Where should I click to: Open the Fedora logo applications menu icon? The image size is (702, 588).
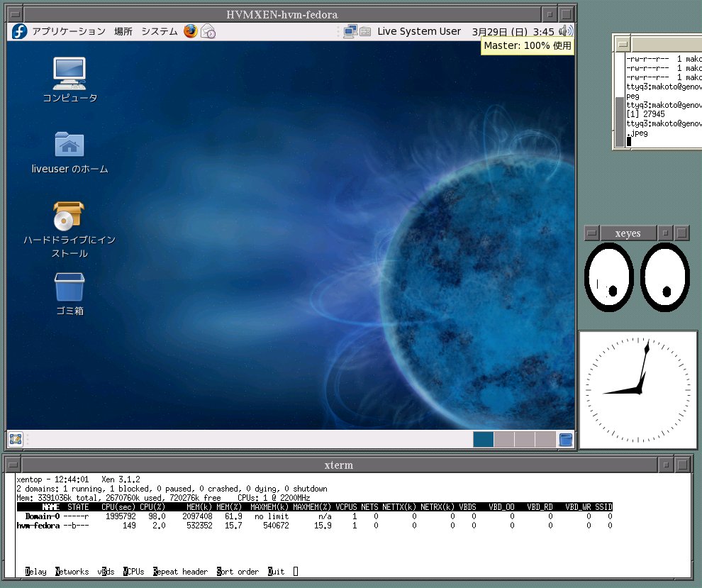tap(19, 31)
